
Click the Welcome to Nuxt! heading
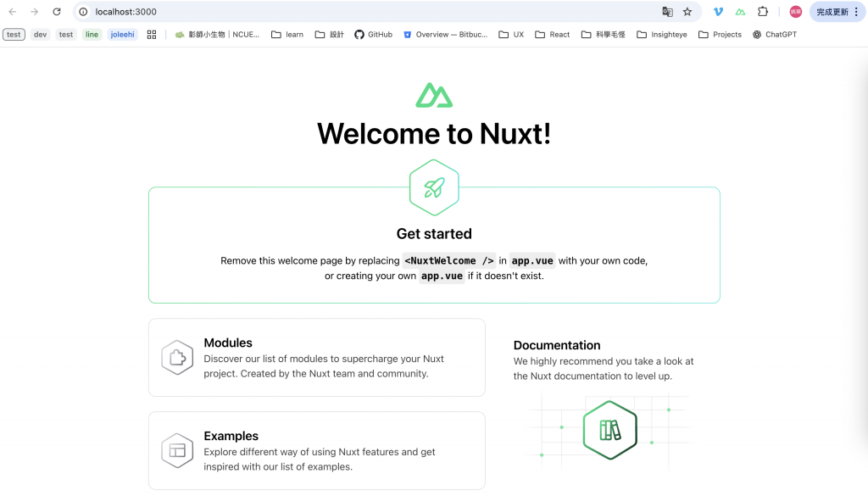434,133
